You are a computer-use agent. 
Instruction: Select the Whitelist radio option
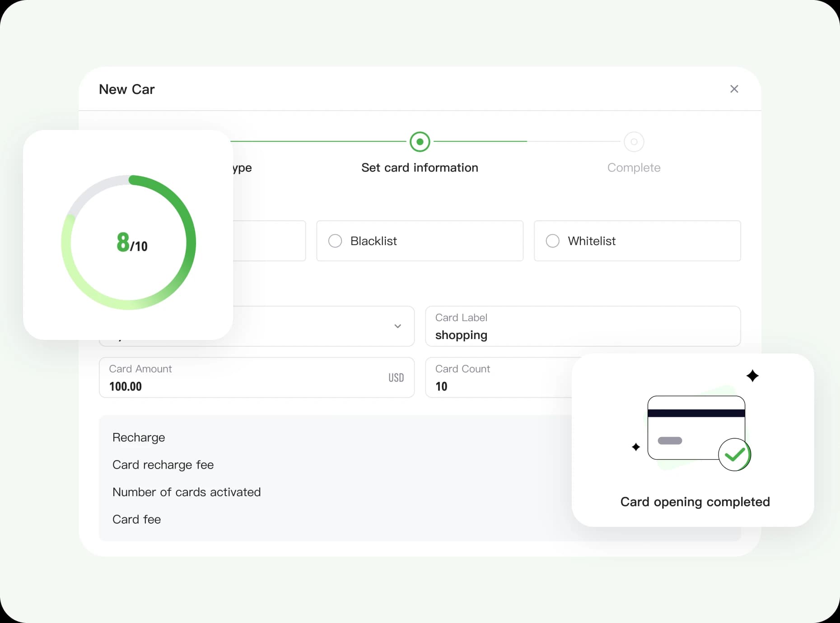[552, 241]
